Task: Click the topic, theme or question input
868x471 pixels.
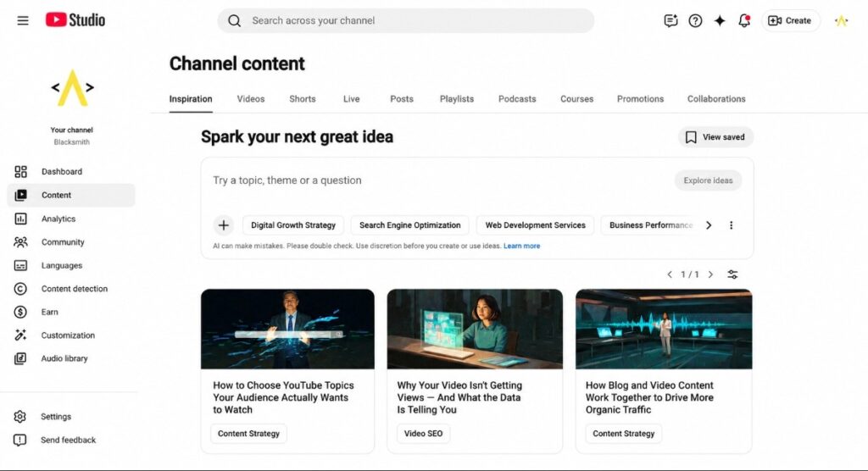Action: coord(437,180)
